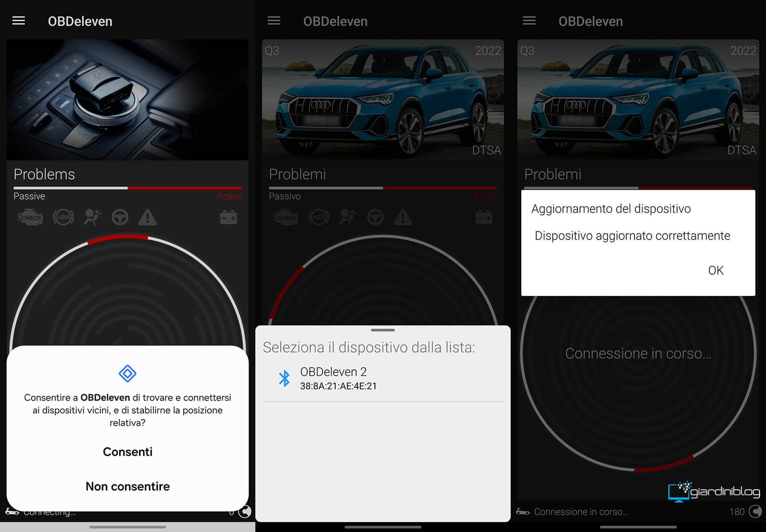This screenshot has height=532, width=766.
Task: Tap Seleziona il dispositivo dalla lista heading
Action: click(369, 347)
